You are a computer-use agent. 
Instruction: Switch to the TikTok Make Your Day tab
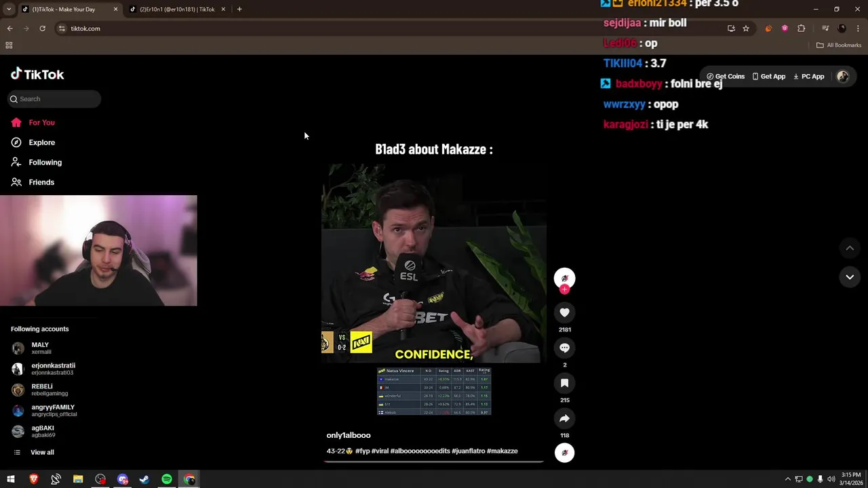click(68, 9)
